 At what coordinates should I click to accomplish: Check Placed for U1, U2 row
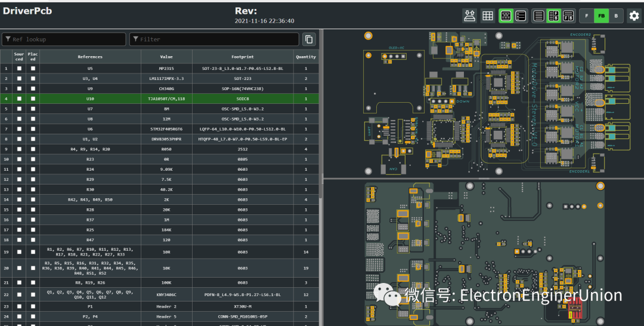33,139
